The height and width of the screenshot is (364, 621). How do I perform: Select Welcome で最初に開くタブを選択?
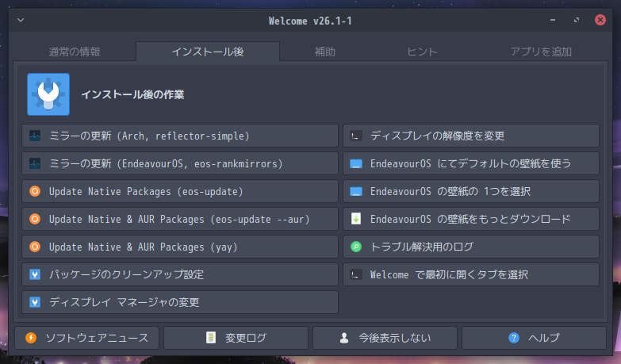[x=471, y=274]
